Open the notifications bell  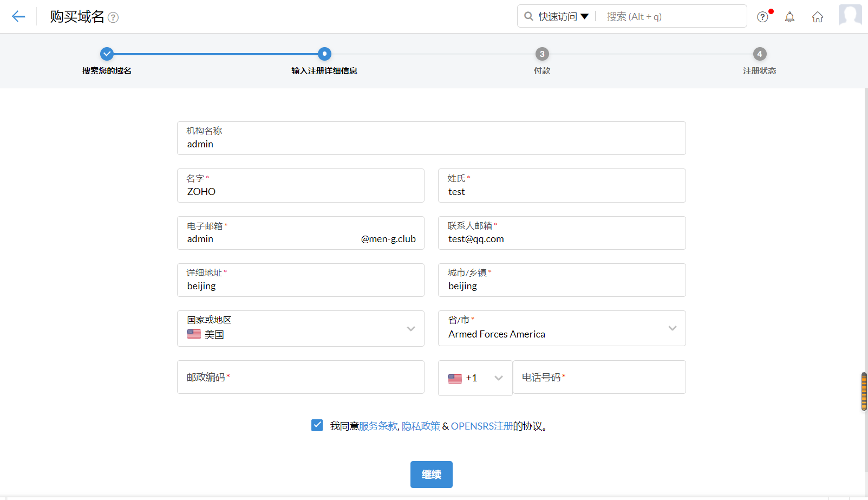(789, 17)
